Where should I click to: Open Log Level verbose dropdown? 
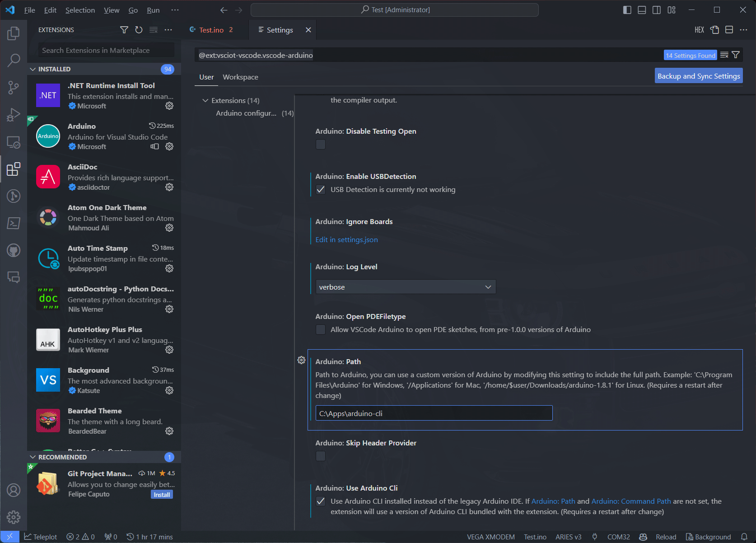coord(406,287)
